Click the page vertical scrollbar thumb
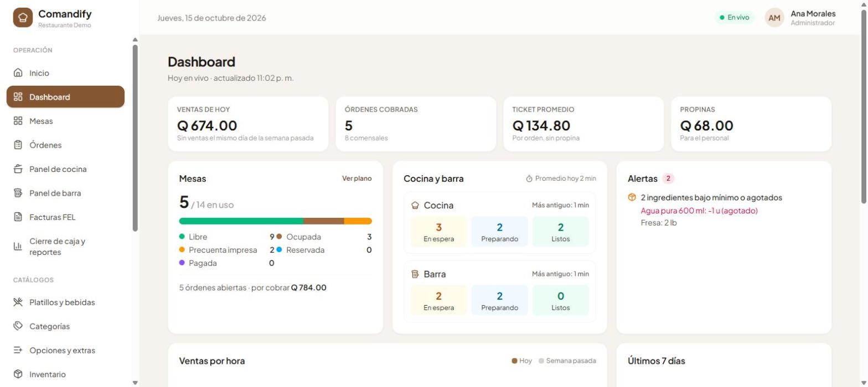 click(864, 107)
